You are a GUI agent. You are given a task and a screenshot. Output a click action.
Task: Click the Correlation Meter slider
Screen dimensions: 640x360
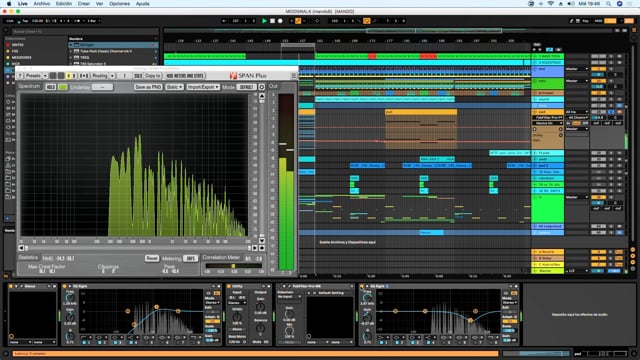[x=233, y=266]
